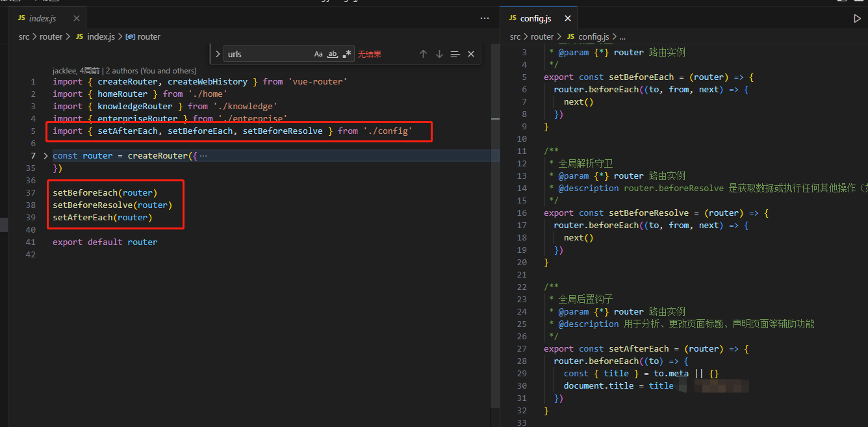Open left editor More Actions menu

485,18
